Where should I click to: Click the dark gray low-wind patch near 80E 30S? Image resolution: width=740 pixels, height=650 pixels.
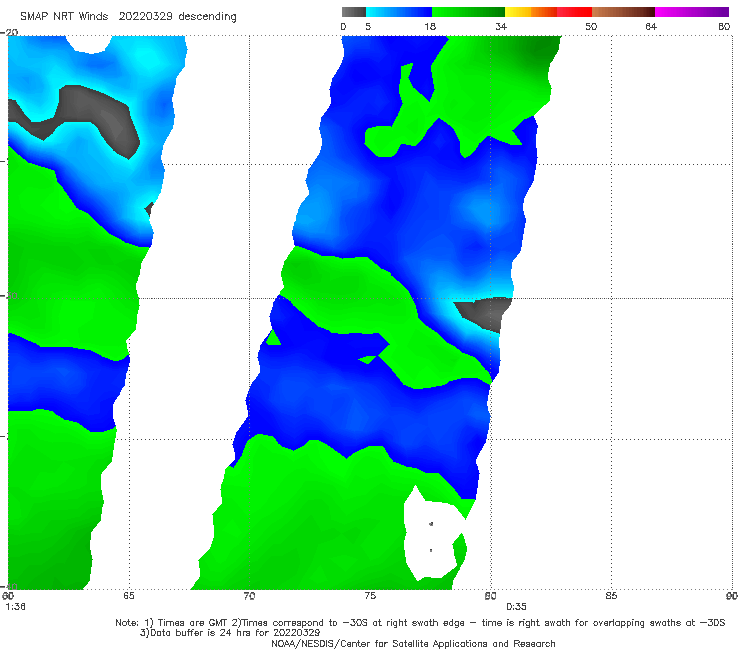[x=486, y=313]
